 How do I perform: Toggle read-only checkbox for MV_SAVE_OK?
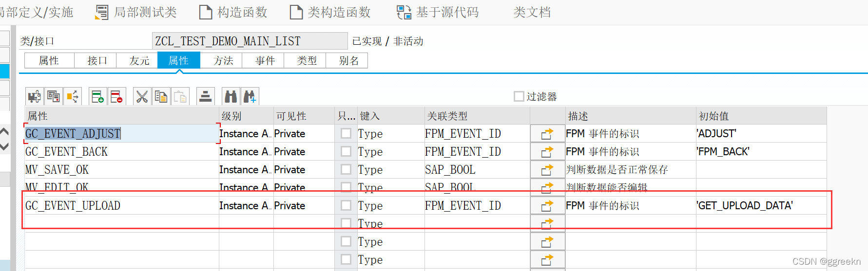pos(346,169)
